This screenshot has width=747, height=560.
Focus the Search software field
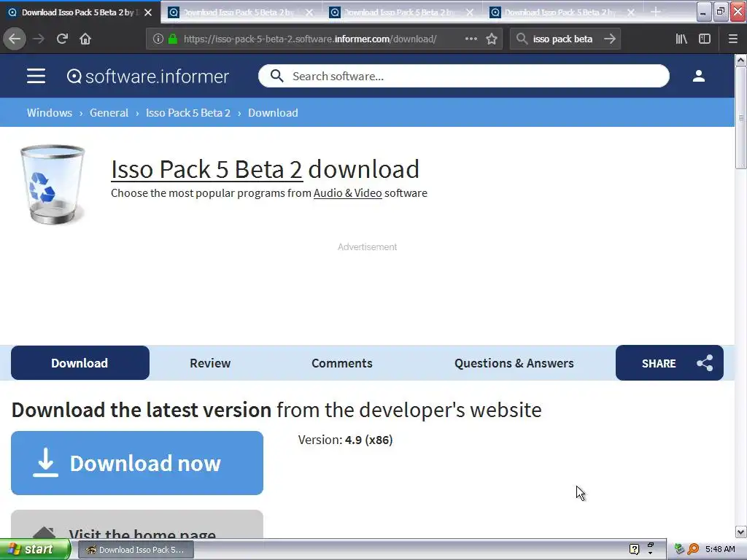(464, 76)
